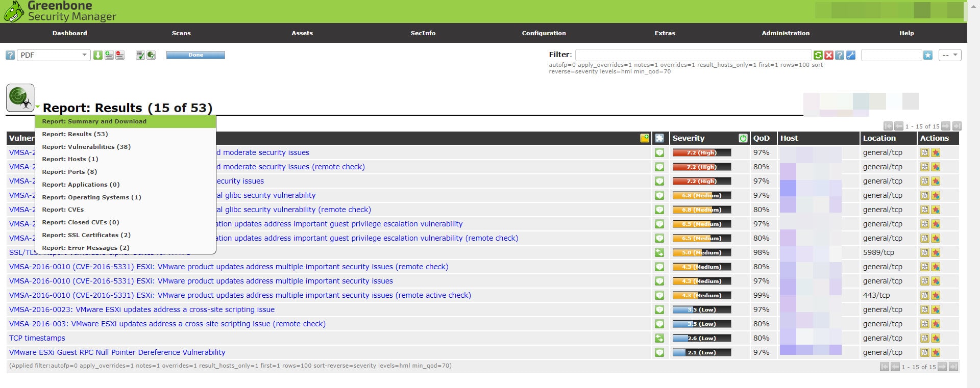
Task: Click the add to assets icon with green plus
Action: coord(109,55)
